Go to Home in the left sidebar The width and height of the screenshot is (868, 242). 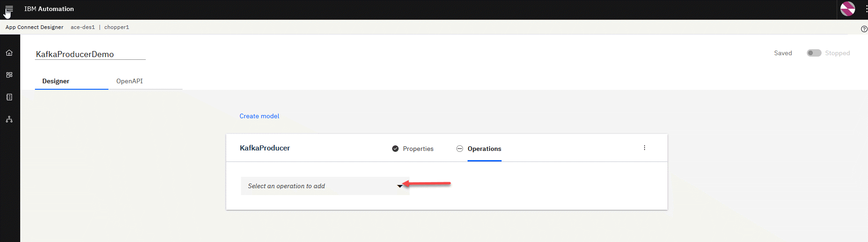[x=9, y=53]
